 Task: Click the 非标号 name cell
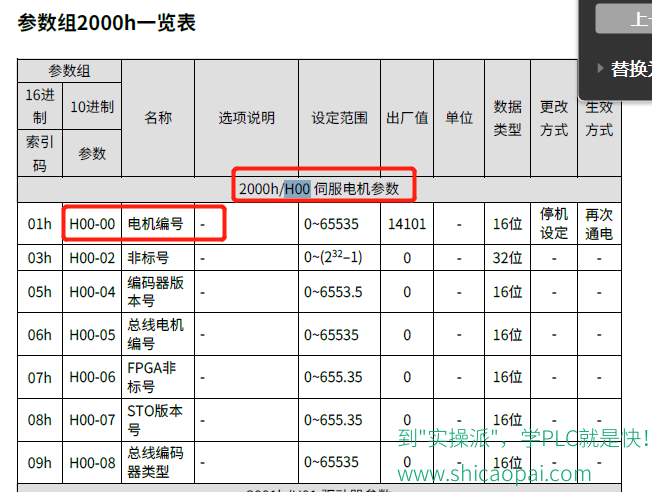tap(158, 258)
